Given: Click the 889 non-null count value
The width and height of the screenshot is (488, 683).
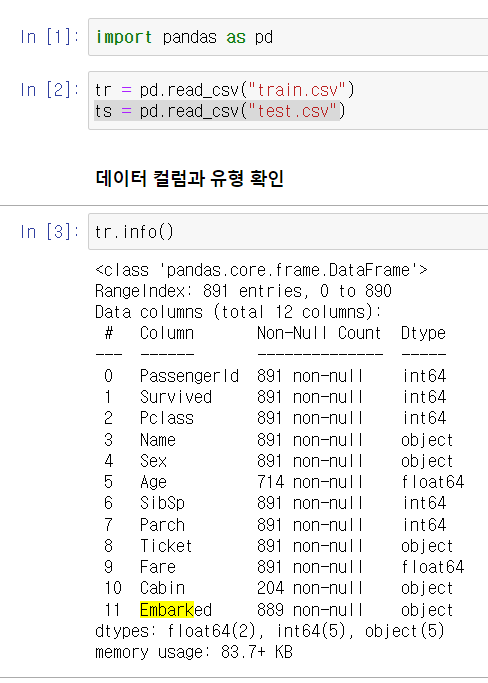Looking at the screenshot, I should (310, 610).
